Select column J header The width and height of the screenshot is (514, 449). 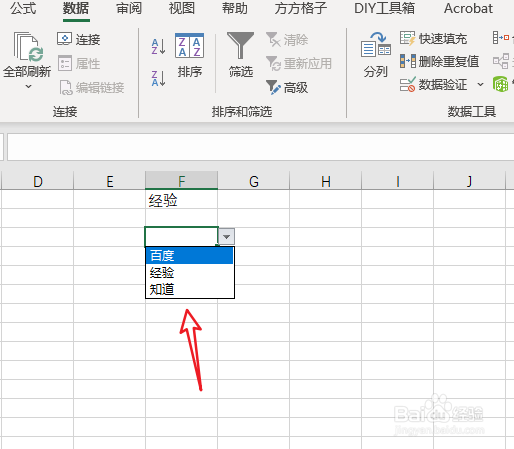coord(470,181)
